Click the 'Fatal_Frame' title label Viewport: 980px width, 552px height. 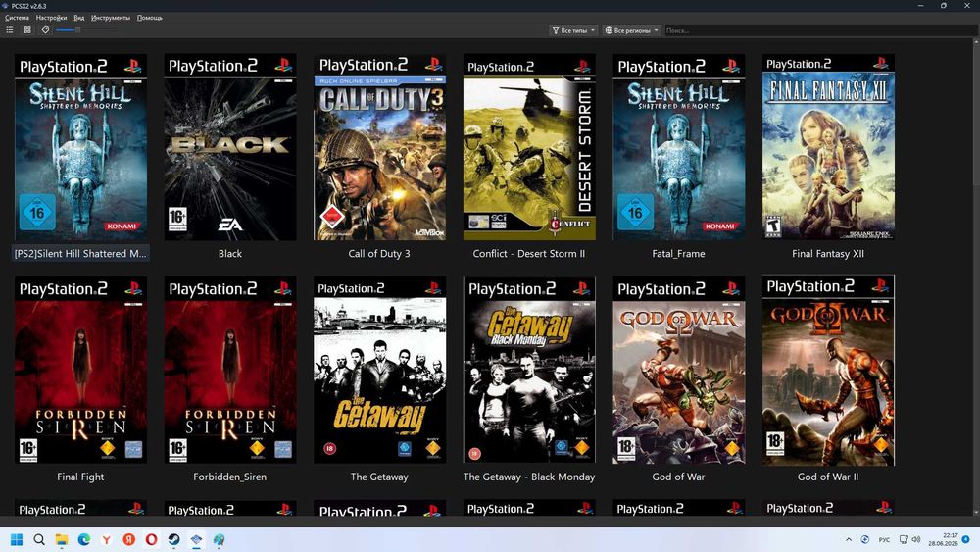pos(678,254)
